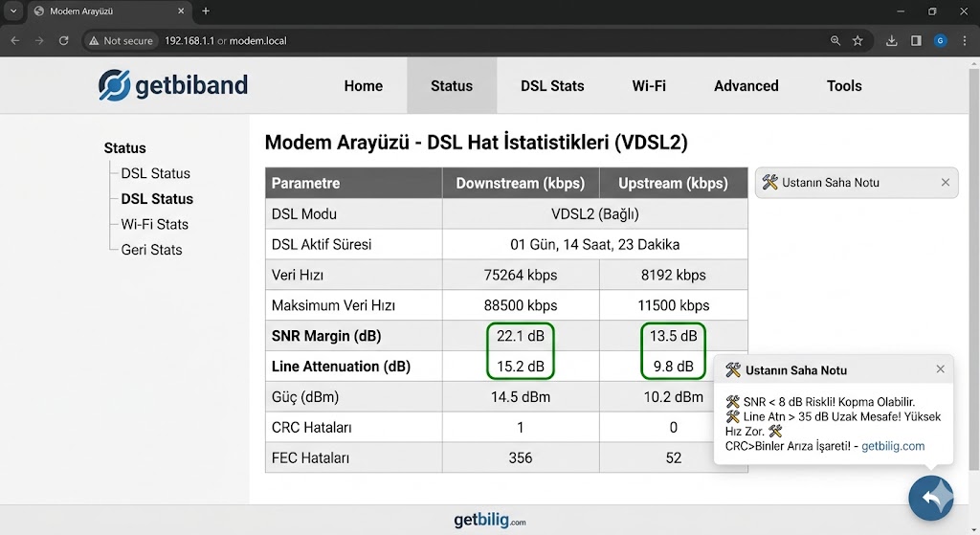Click the FEC Hataları value 356
The image size is (980, 535).
521,458
